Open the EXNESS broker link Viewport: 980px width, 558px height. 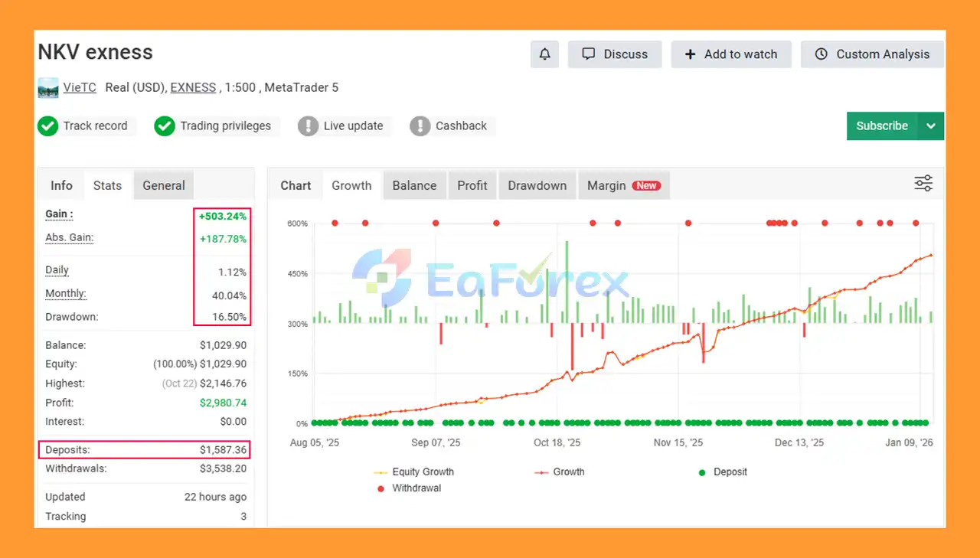tap(193, 87)
